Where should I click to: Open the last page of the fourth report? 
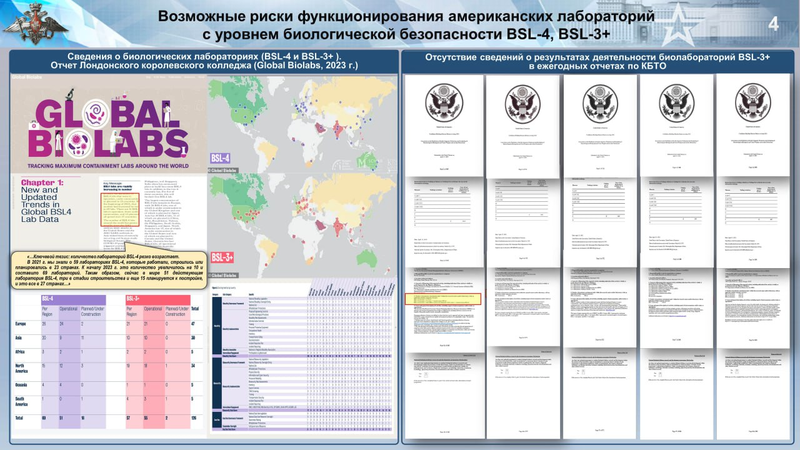point(677,393)
